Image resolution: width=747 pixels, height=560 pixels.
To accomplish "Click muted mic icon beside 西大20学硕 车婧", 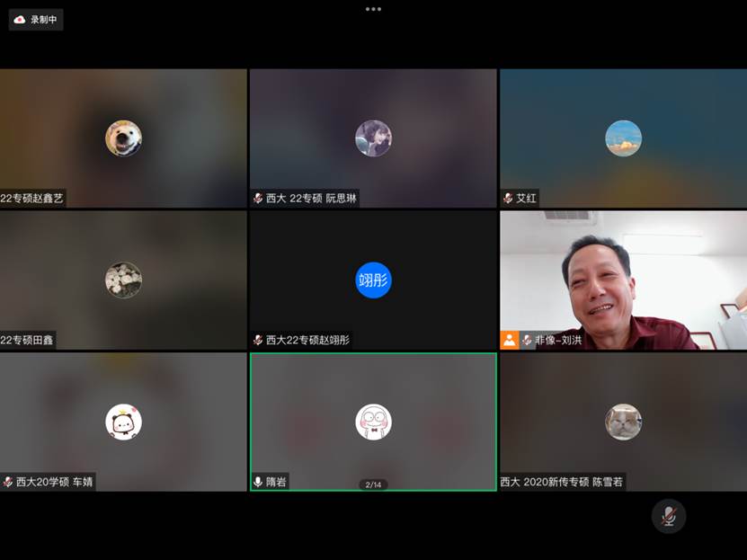I will [8, 482].
